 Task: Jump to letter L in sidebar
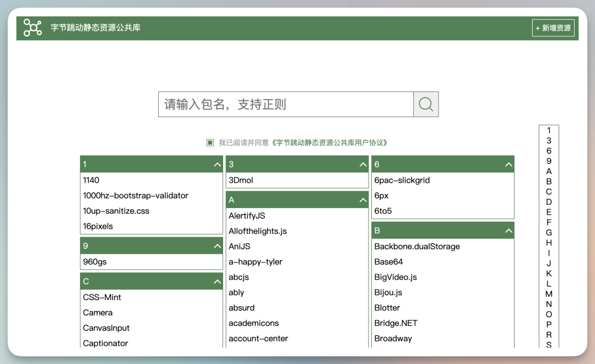[x=549, y=284]
